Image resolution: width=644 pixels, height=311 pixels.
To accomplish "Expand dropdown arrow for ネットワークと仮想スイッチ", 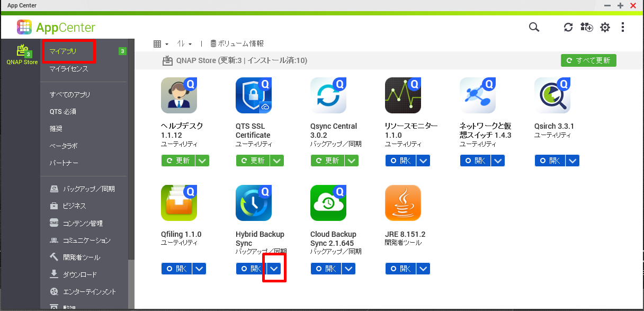I will coord(498,161).
